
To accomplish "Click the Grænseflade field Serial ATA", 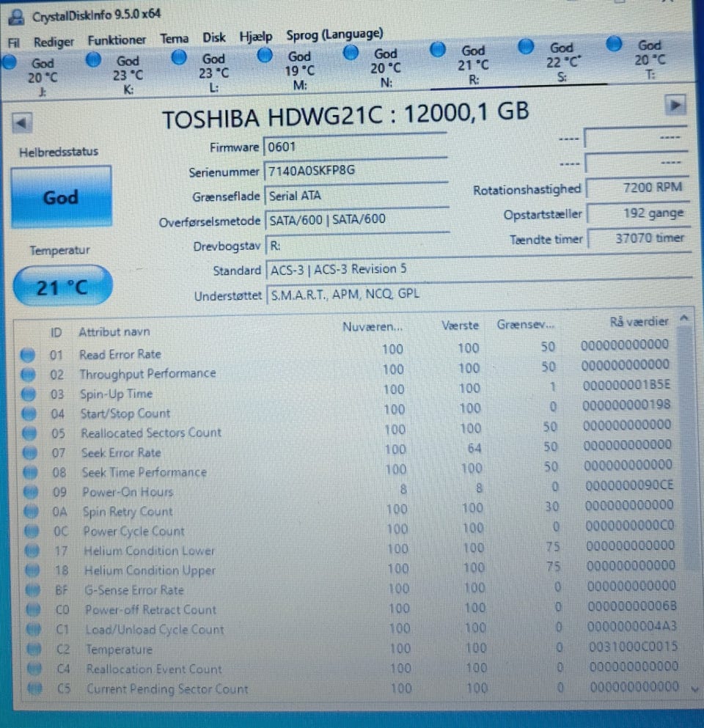I will (356, 195).
